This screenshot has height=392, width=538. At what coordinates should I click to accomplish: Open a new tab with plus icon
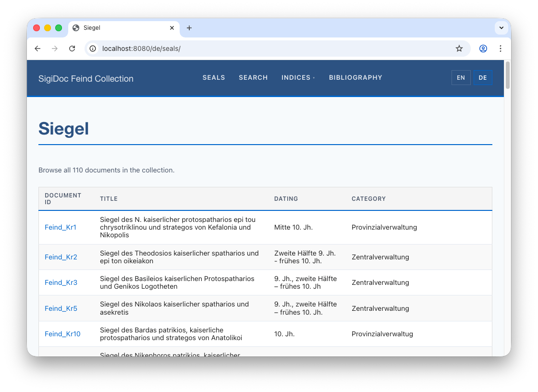pos(189,28)
